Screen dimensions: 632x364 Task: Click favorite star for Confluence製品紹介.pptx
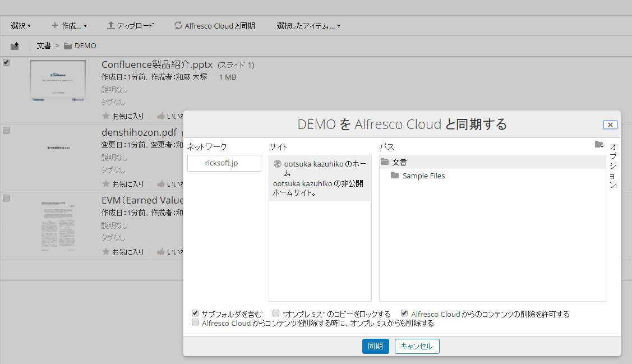click(106, 116)
